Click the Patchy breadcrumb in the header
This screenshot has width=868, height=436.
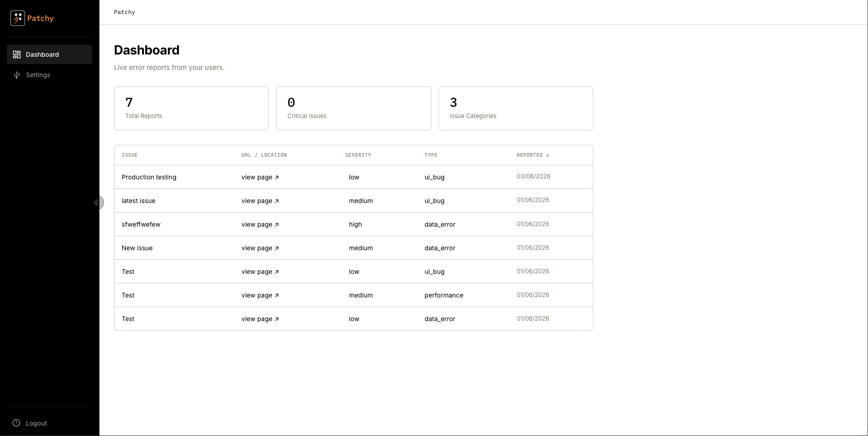tap(124, 12)
